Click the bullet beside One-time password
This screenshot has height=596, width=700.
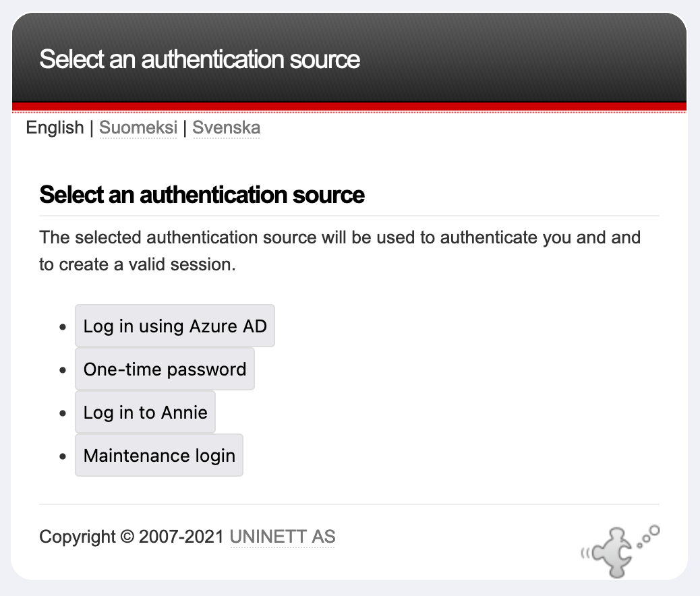point(63,369)
